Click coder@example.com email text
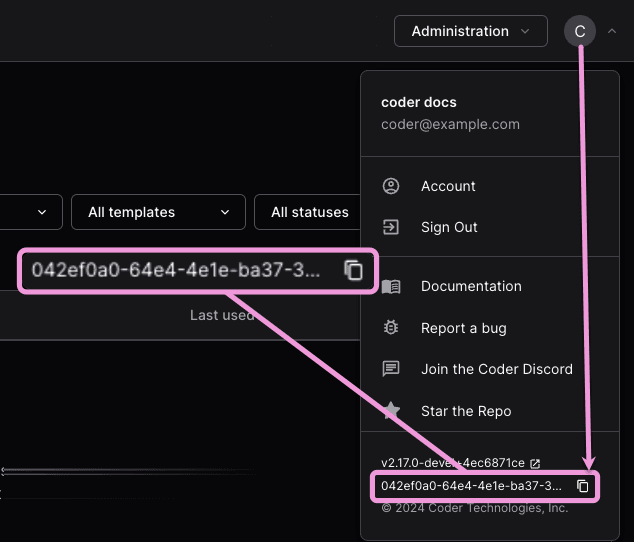 pyautogui.click(x=450, y=124)
